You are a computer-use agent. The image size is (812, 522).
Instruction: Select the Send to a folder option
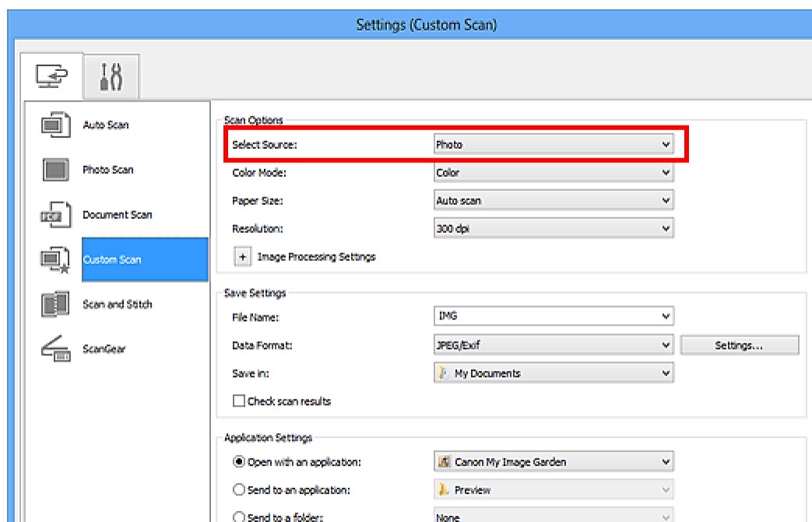(x=239, y=517)
